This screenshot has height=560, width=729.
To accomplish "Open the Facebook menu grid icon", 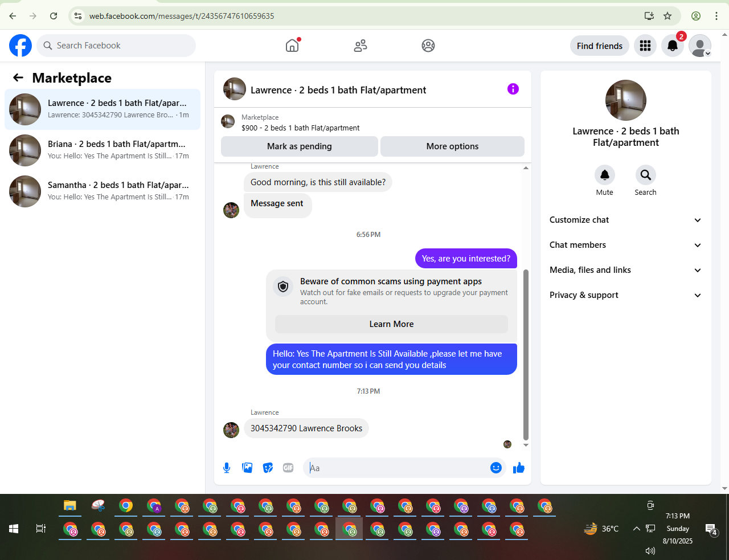I will 645,46.
